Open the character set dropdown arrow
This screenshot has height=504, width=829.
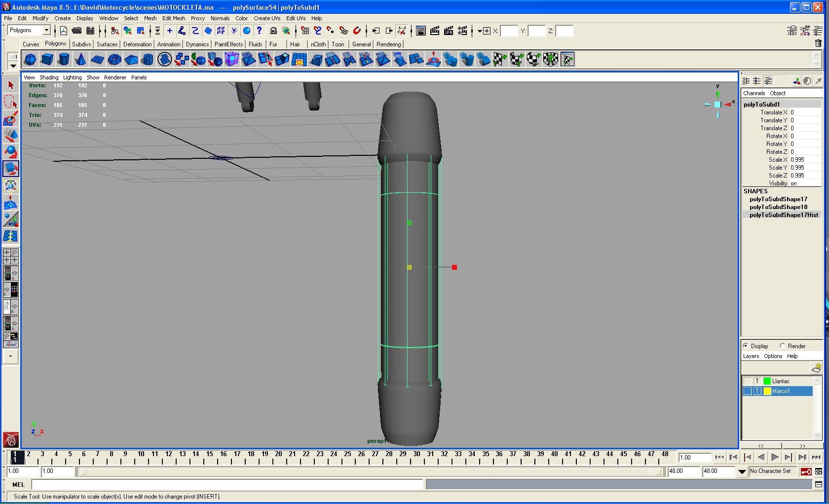point(742,471)
